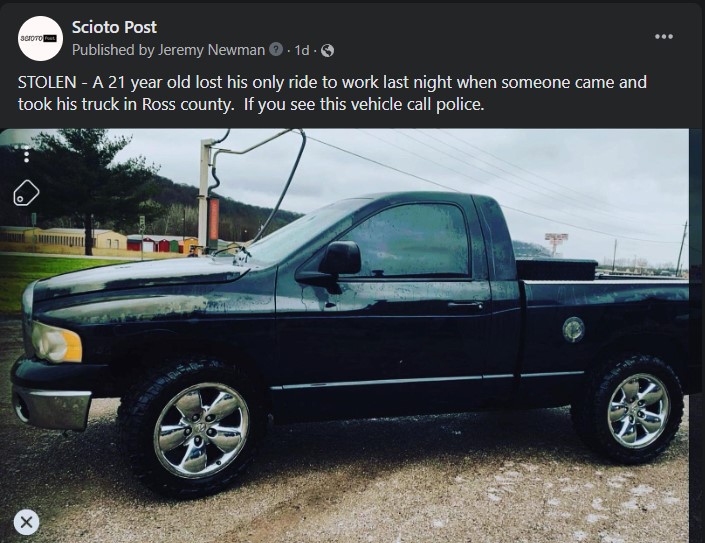This screenshot has width=705, height=543.
Task: Click the tag icon on the photo
Action: pos(27,193)
